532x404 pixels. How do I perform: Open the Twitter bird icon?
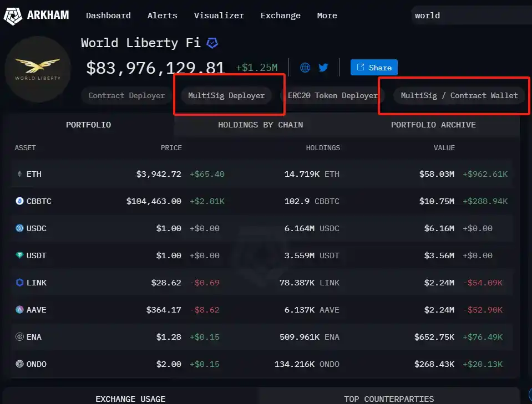[323, 68]
